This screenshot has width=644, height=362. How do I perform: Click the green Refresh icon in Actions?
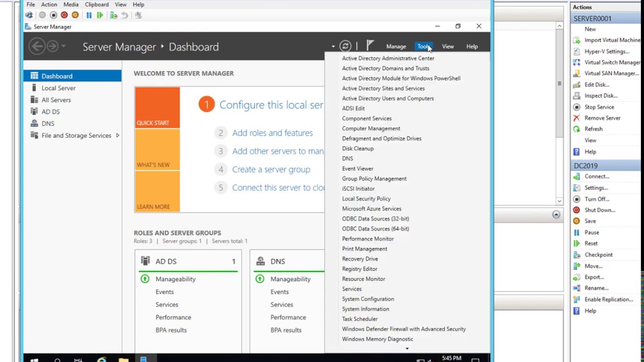point(577,129)
